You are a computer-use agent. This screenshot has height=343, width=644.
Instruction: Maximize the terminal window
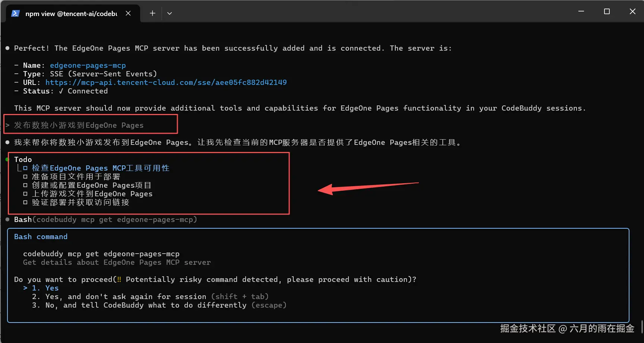607,12
